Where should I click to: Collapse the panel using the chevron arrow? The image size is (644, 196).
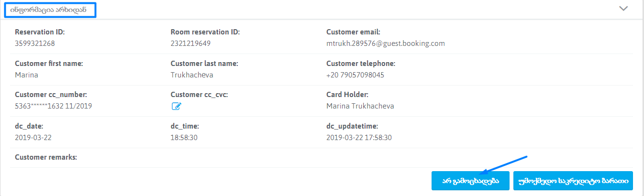623,9
